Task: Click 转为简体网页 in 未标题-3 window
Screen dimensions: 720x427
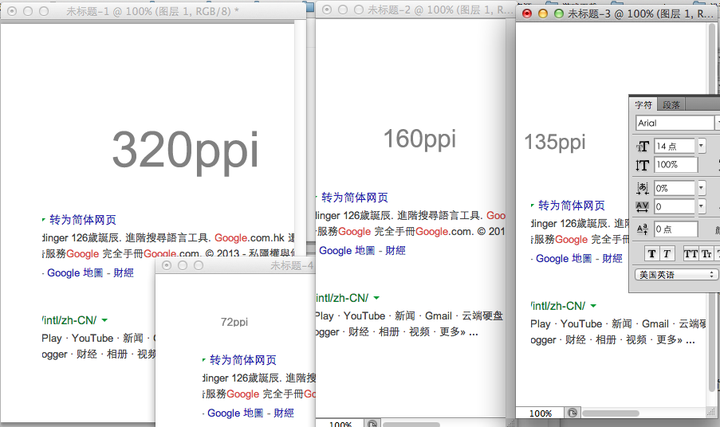Action: coord(571,205)
